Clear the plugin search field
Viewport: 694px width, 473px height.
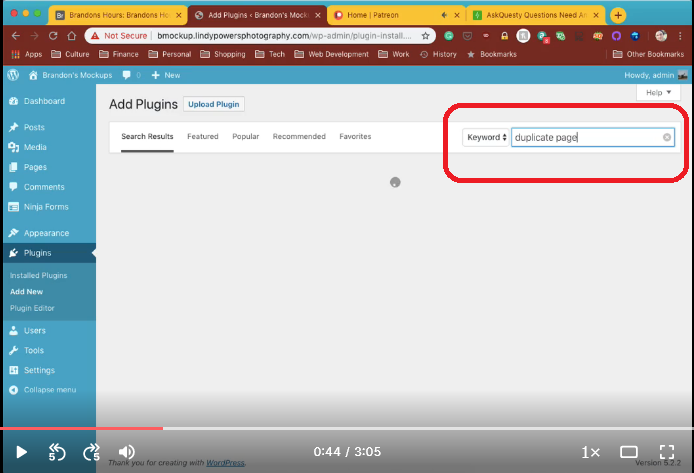click(x=667, y=137)
